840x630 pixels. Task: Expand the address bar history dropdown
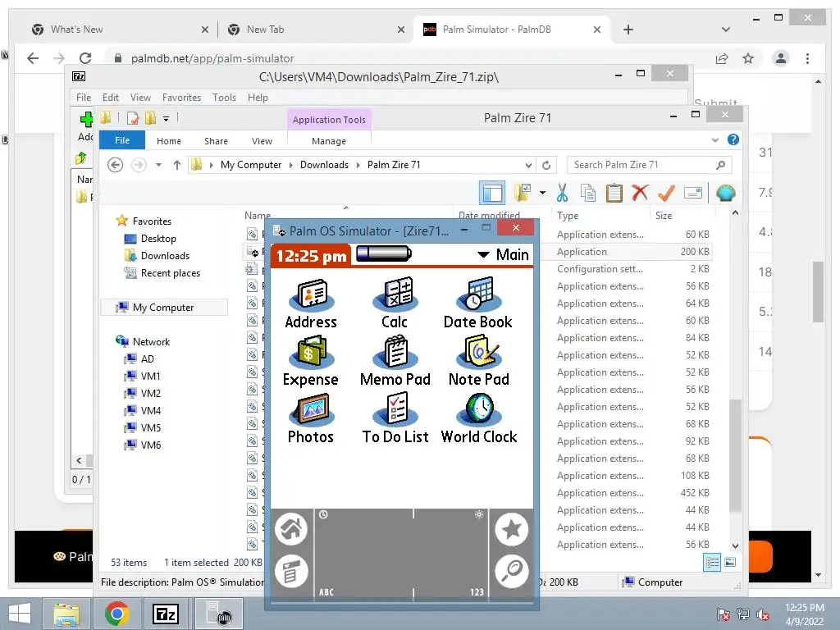click(x=528, y=165)
